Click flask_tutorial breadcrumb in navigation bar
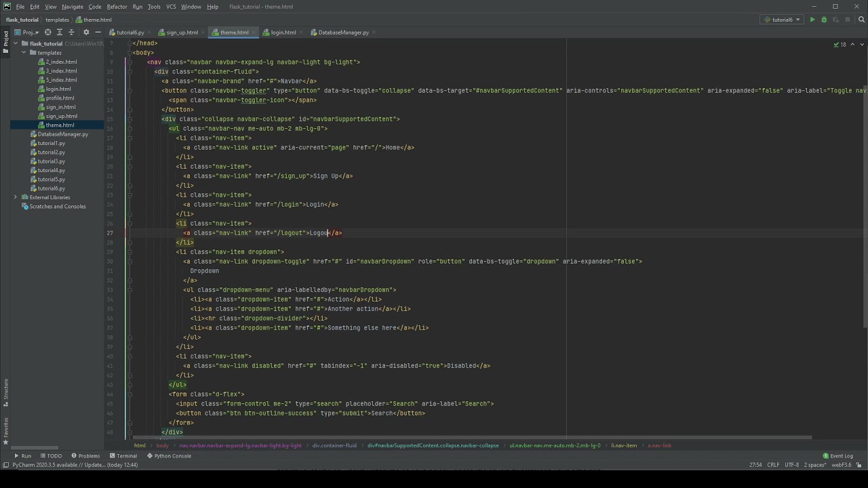 22,20
